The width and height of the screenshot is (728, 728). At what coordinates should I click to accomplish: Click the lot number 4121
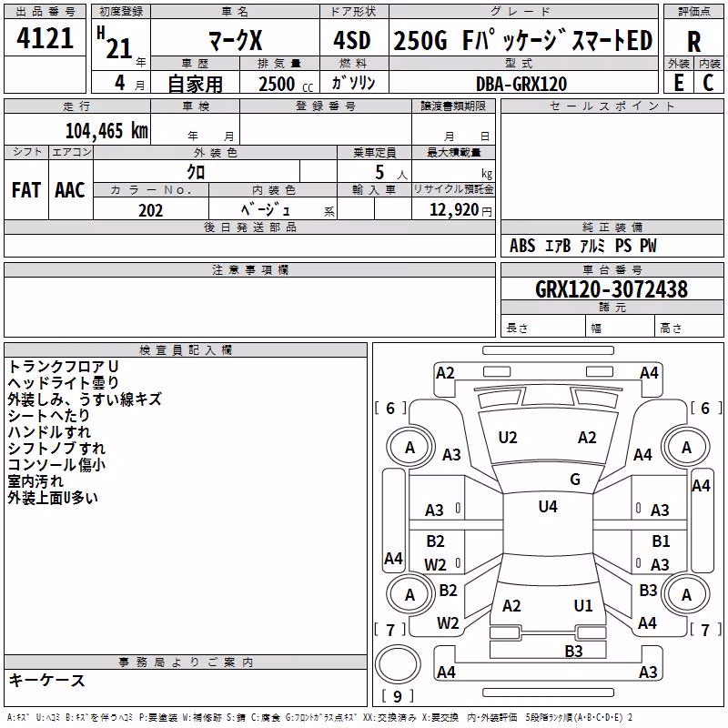pos(45,38)
